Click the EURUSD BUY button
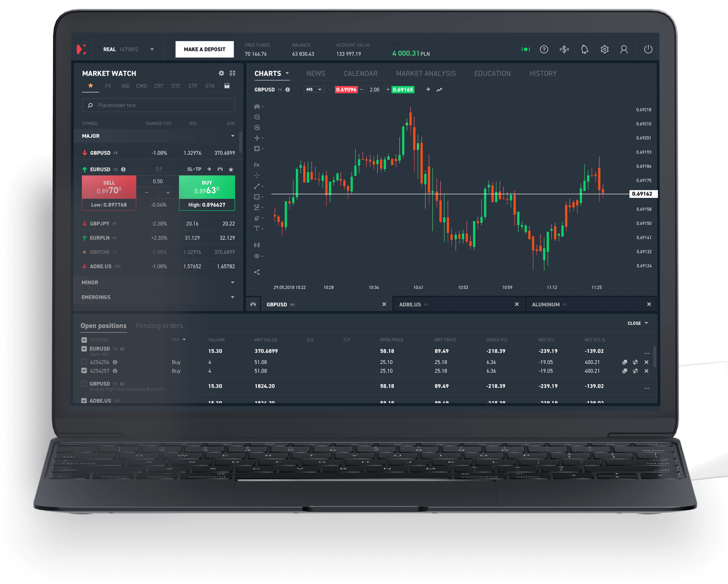The image size is (728, 584). point(207,187)
